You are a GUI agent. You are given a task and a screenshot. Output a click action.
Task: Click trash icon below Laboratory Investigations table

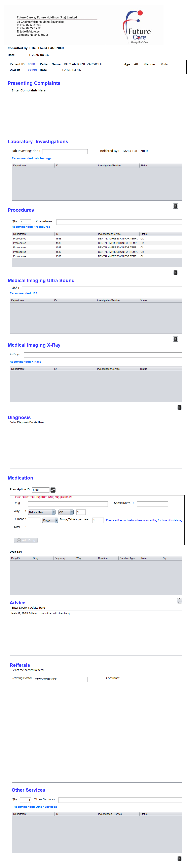[175, 206]
